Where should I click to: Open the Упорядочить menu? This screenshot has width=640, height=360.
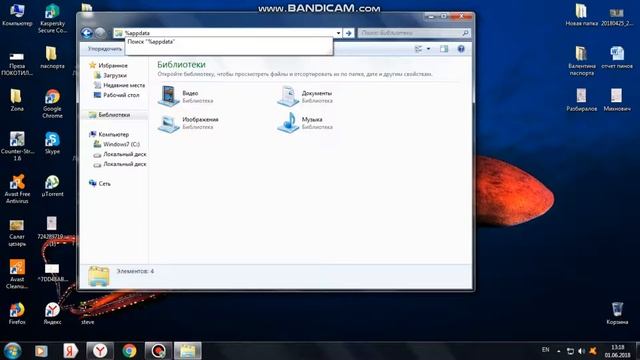pyautogui.click(x=105, y=49)
